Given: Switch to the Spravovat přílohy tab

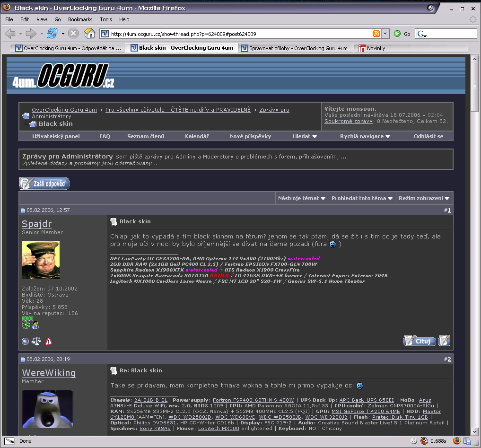Looking at the screenshot, I should pyautogui.click(x=297, y=48).
